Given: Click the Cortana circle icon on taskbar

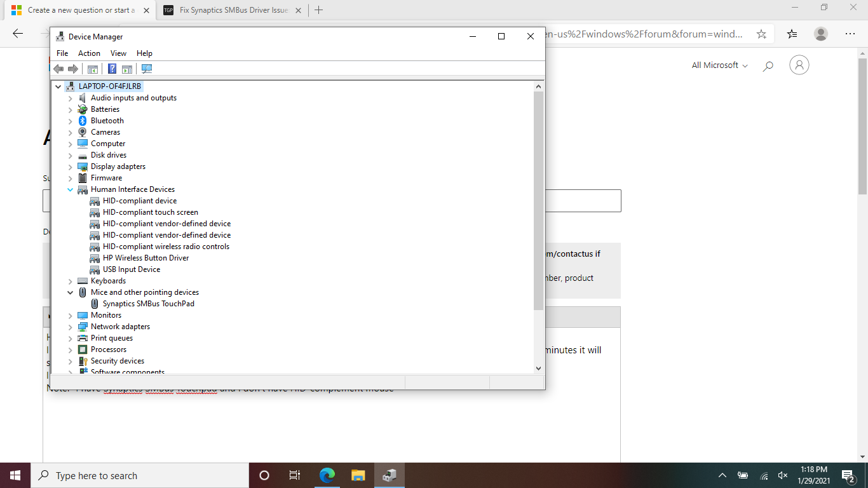Looking at the screenshot, I should [264, 475].
